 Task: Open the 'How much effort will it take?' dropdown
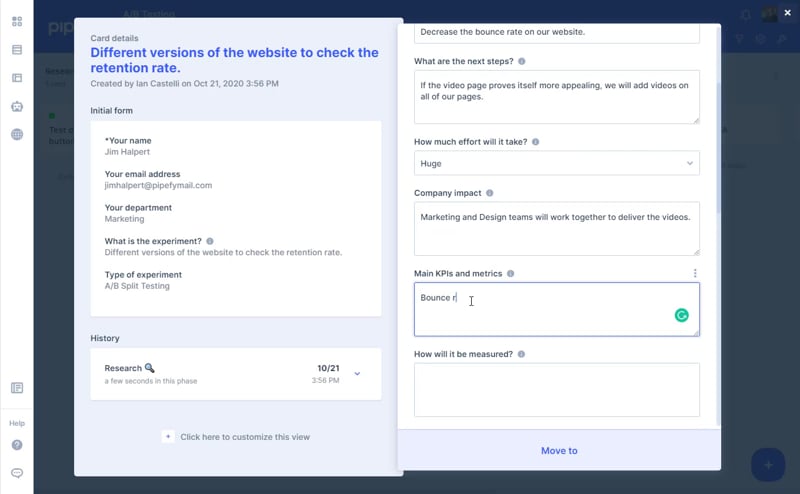click(557, 163)
